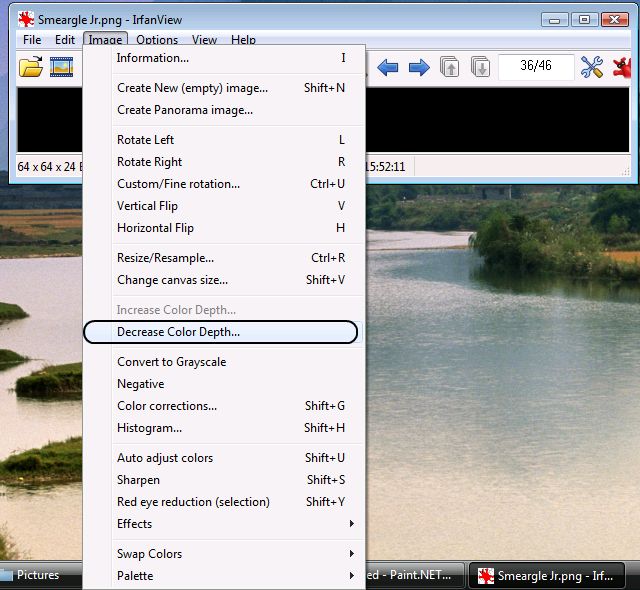Image resolution: width=640 pixels, height=590 pixels.
Task: Maximize the IrfanView window
Action: tap(584, 20)
